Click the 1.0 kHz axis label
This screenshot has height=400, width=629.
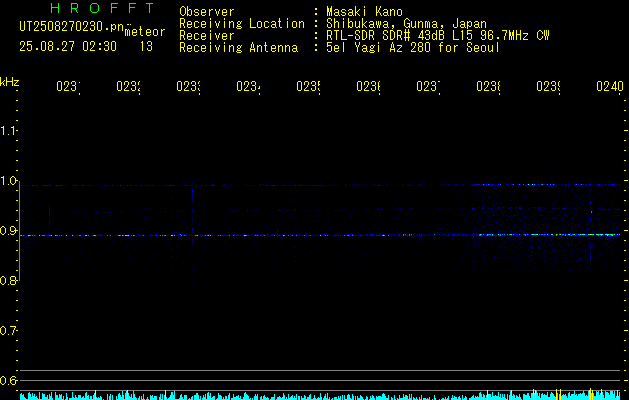[x=8, y=181]
